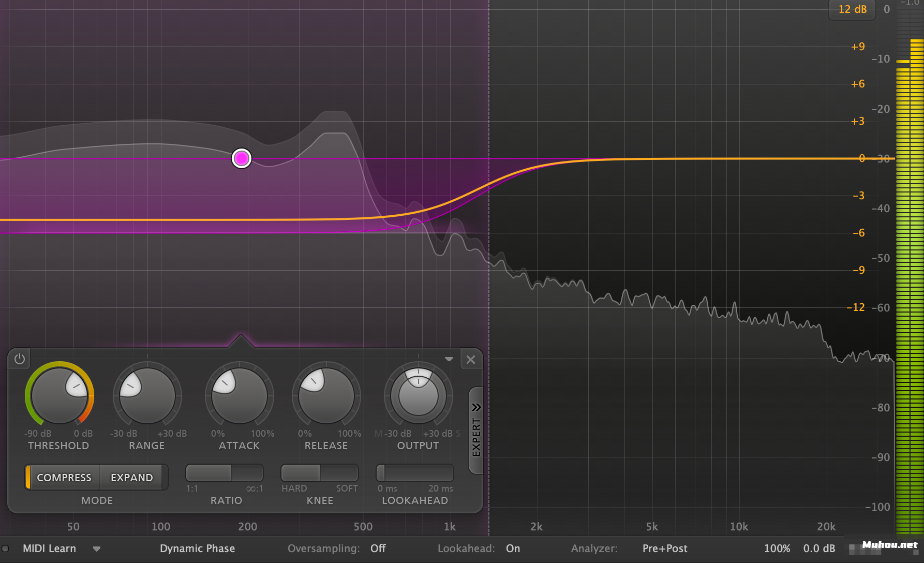Click the 12 dB display range selector

(852, 9)
